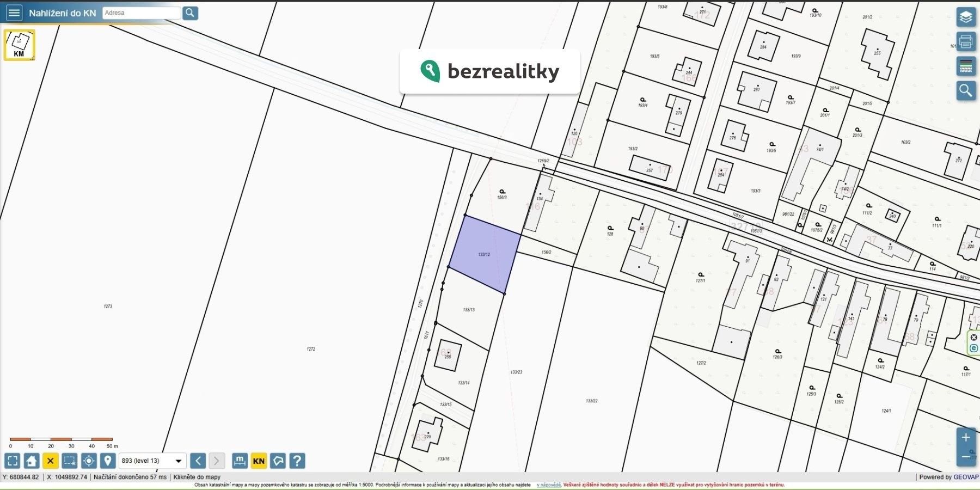Click parcel label 103/2

click(905, 142)
